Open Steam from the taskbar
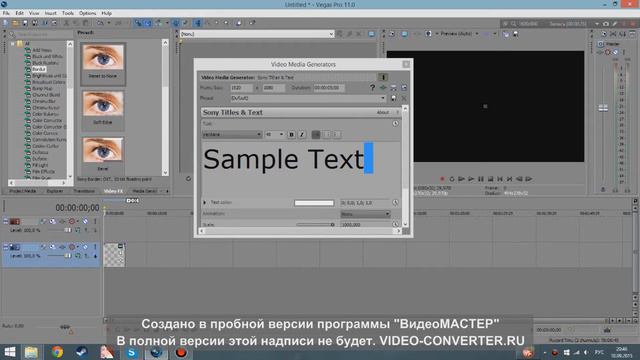Image resolution: width=640 pixels, height=360 pixels. tap(82, 352)
